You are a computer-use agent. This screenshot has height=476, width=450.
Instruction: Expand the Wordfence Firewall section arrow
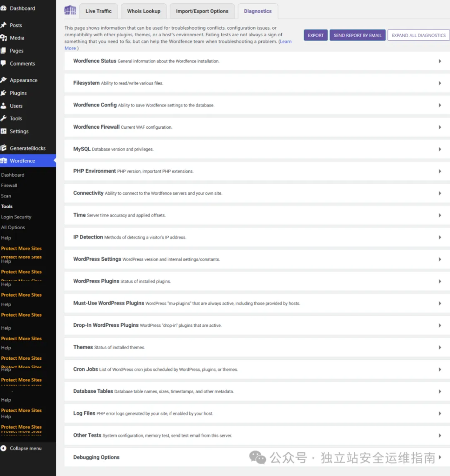(440, 127)
